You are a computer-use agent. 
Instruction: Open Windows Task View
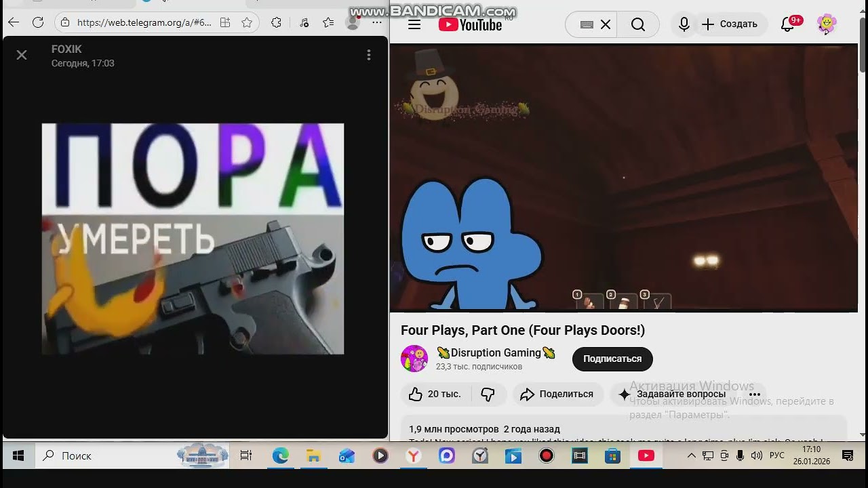tap(246, 455)
